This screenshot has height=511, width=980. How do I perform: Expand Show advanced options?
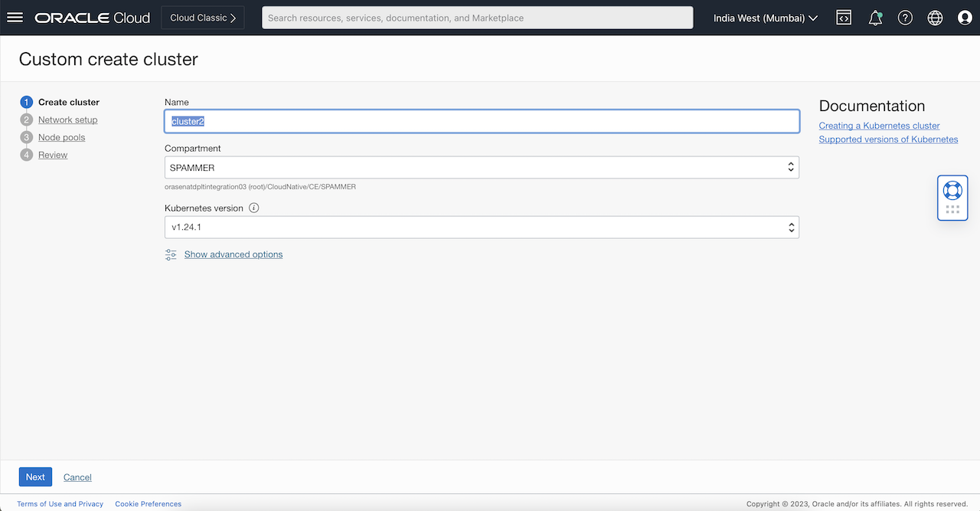coord(234,254)
